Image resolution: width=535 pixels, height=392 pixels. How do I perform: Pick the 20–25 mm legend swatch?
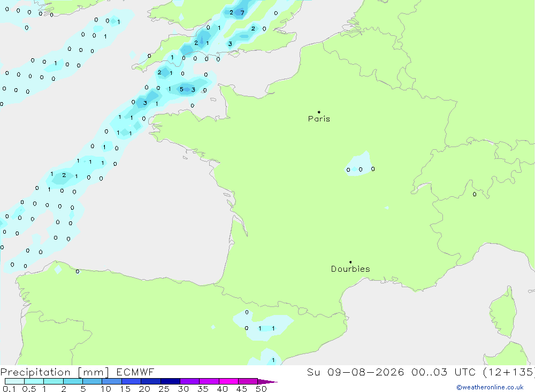151,381
